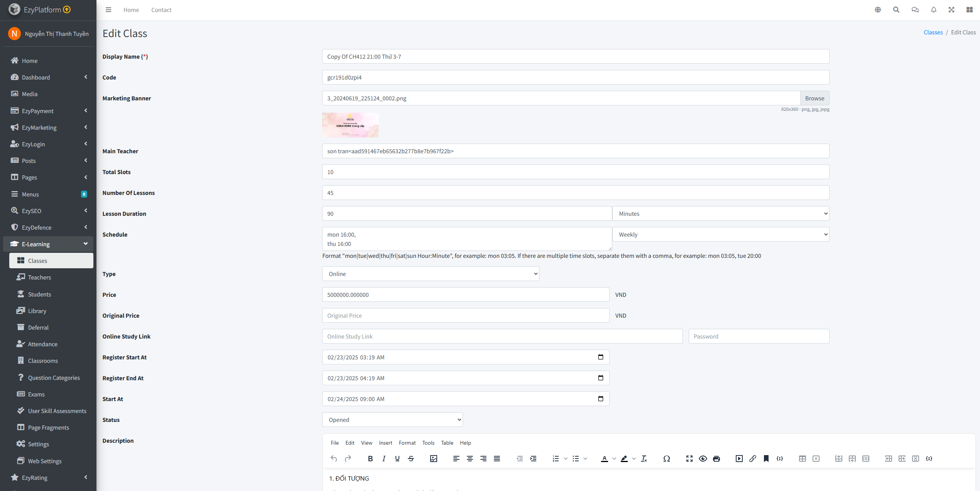
Task: Click the anchor bookmark icon in editor
Action: coord(766,459)
